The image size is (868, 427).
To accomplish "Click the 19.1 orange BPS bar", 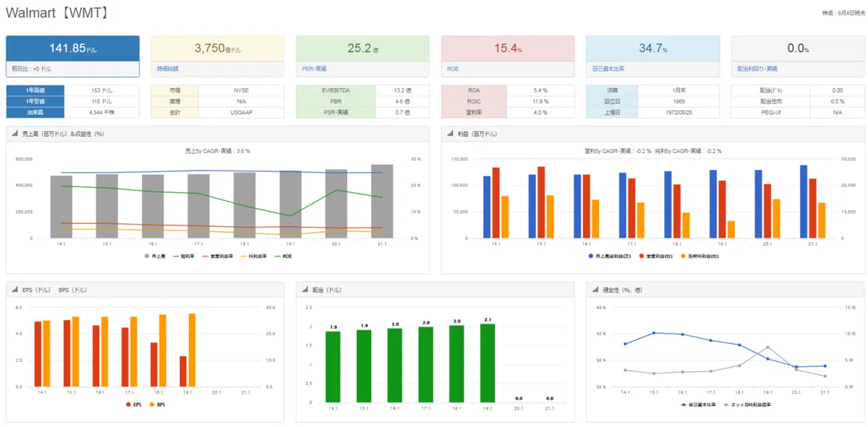I will (x=192, y=350).
